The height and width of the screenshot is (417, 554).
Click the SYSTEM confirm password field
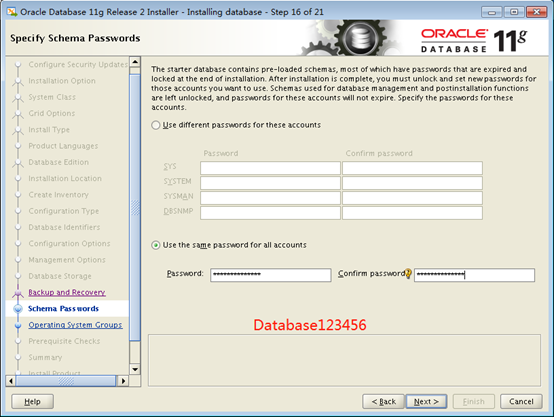click(x=412, y=183)
